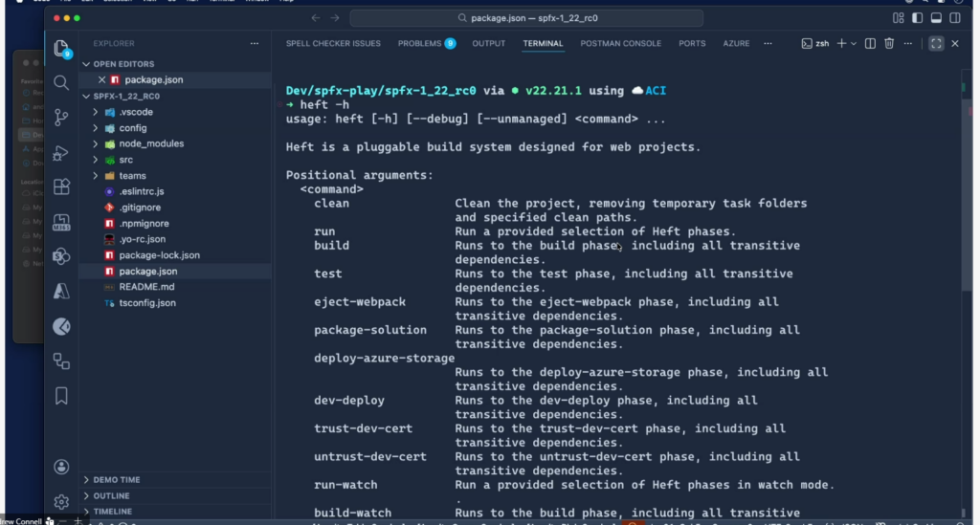The height and width of the screenshot is (525, 980).
Task: Split the terminal pane
Action: click(870, 43)
